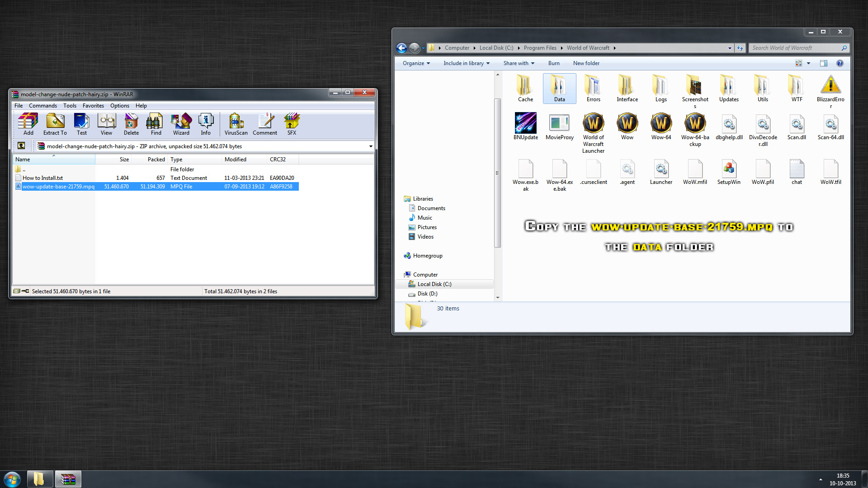Open the Commands menu in WinRAR
The image size is (868, 488).
click(43, 106)
